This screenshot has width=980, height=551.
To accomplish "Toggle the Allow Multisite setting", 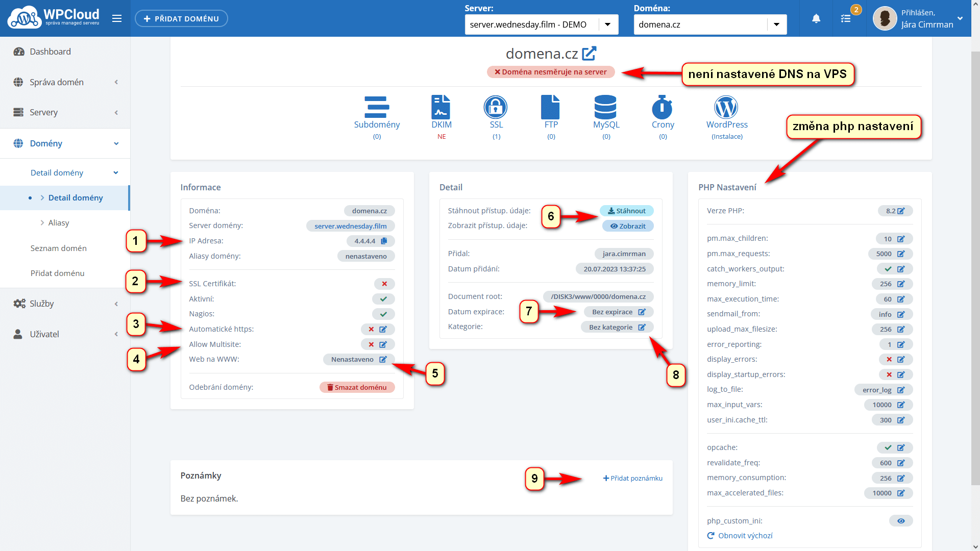I will point(383,345).
